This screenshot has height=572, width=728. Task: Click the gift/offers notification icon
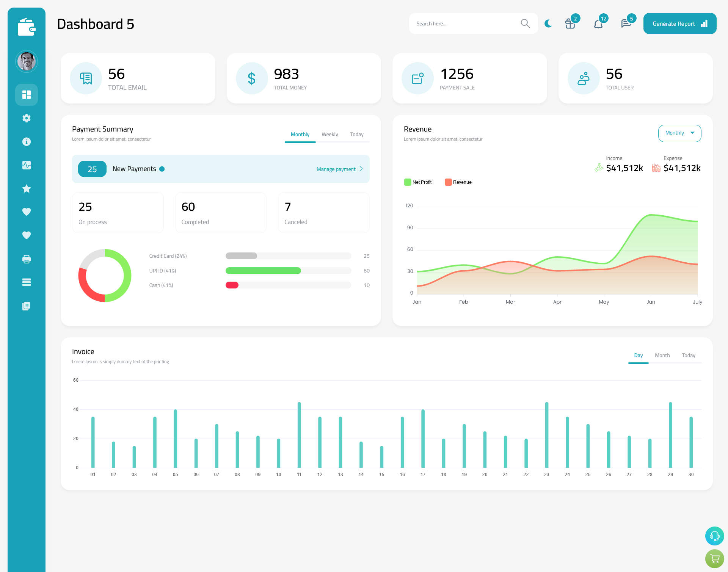click(x=570, y=24)
